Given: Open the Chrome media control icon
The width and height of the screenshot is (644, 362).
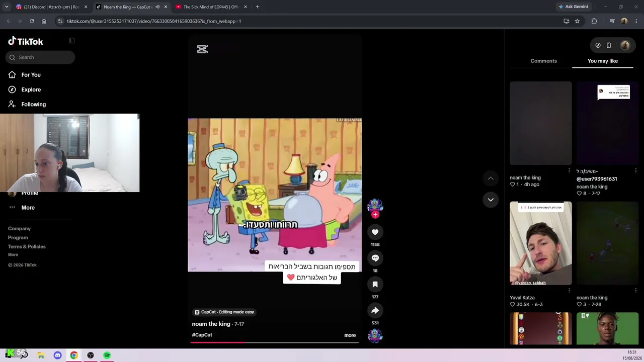Looking at the screenshot, I should (x=612, y=21).
